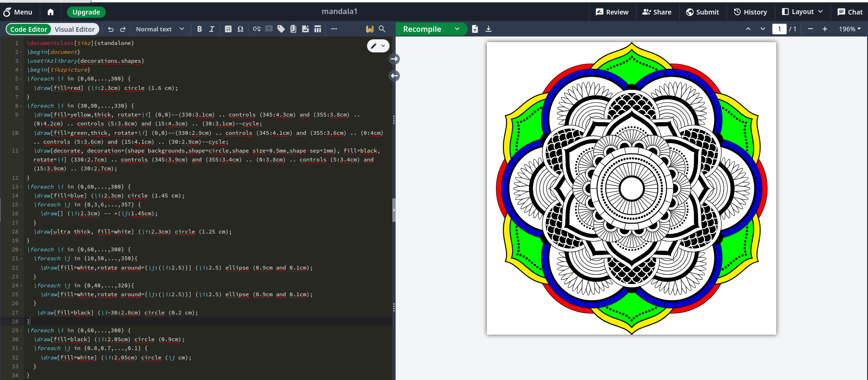Click the Insert Math (formula) icon
This screenshot has height=380, width=868.
coord(228,29)
